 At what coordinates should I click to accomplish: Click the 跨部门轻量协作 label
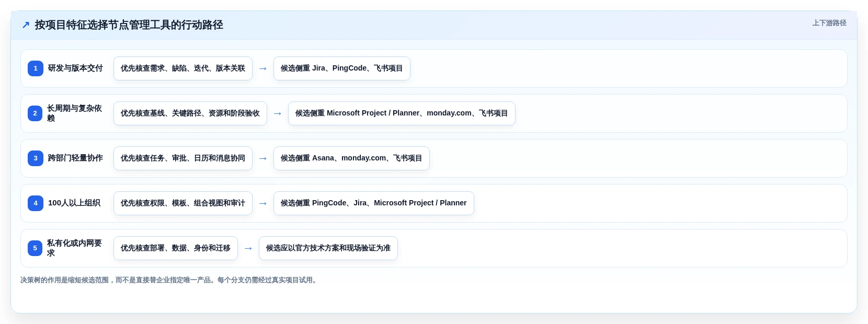click(x=75, y=158)
